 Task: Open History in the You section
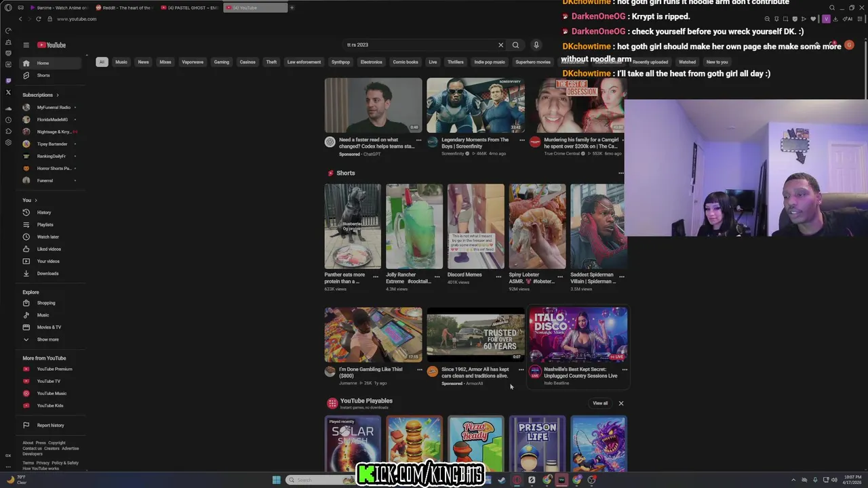click(x=51, y=212)
